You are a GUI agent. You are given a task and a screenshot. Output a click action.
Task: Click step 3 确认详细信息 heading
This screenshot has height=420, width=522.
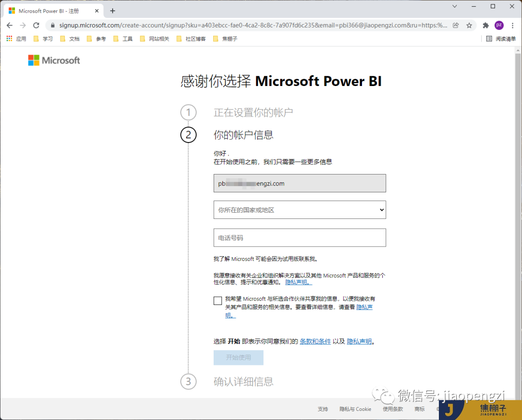(x=243, y=381)
